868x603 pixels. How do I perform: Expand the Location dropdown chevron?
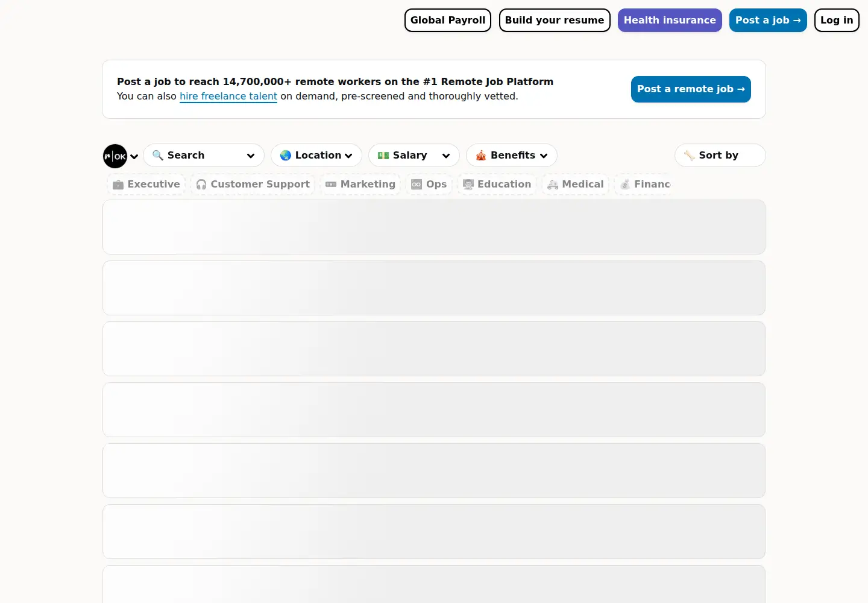click(x=348, y=156)
